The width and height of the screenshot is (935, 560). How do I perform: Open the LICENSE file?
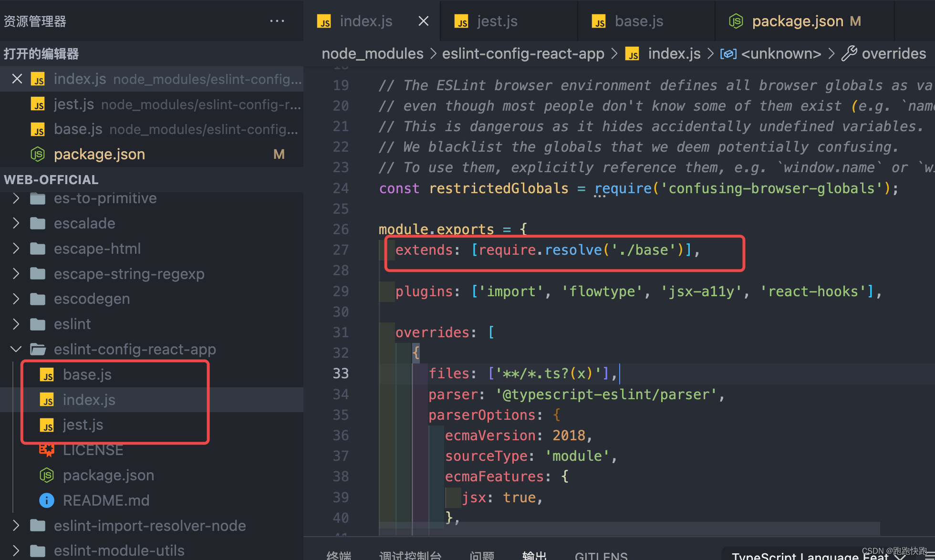(x=152, y=450)
